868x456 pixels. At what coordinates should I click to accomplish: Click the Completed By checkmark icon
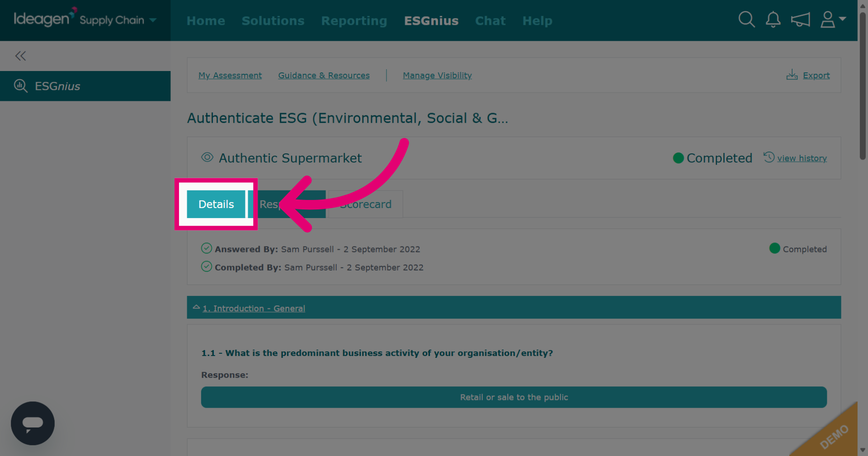coord(207,266)
